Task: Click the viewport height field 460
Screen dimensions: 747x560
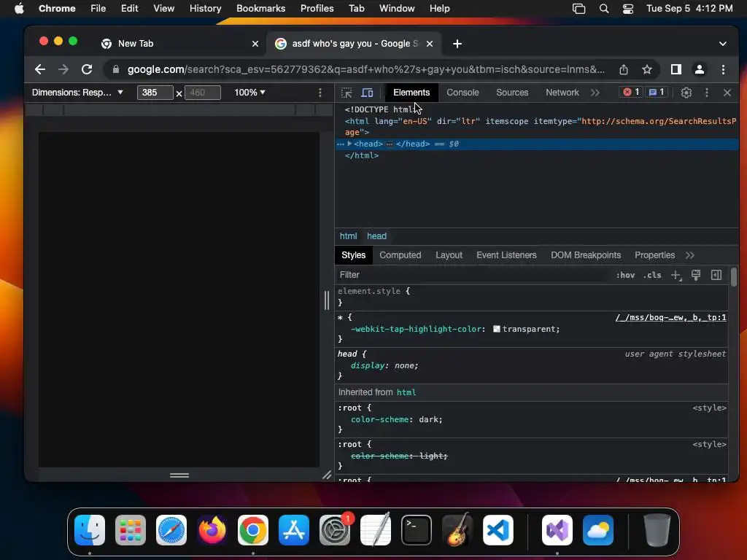Action: [203, 93]
